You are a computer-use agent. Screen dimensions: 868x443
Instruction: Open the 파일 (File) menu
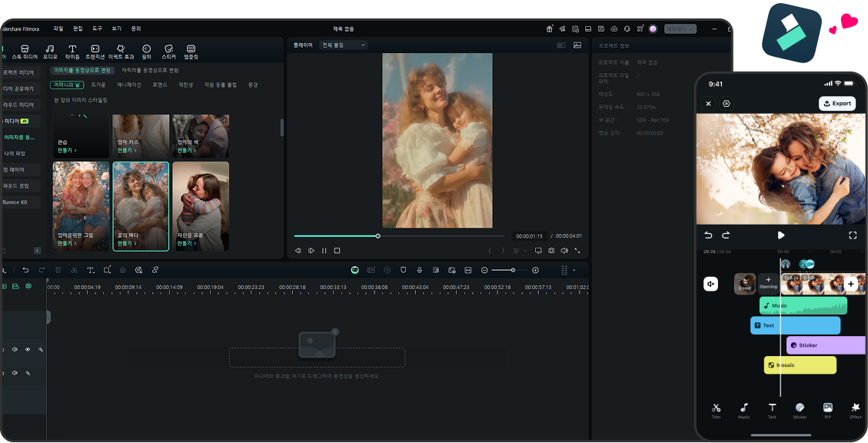[x=58, y=28]
